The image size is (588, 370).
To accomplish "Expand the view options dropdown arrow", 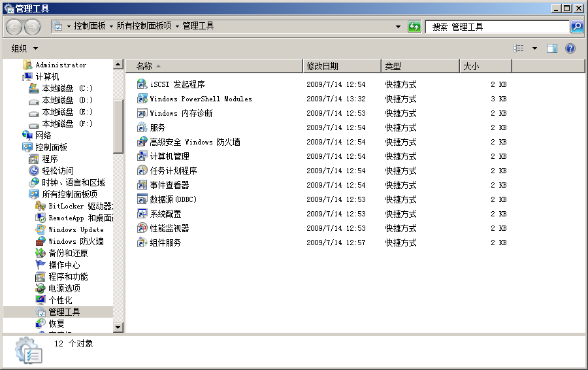I will coord(534,48).
